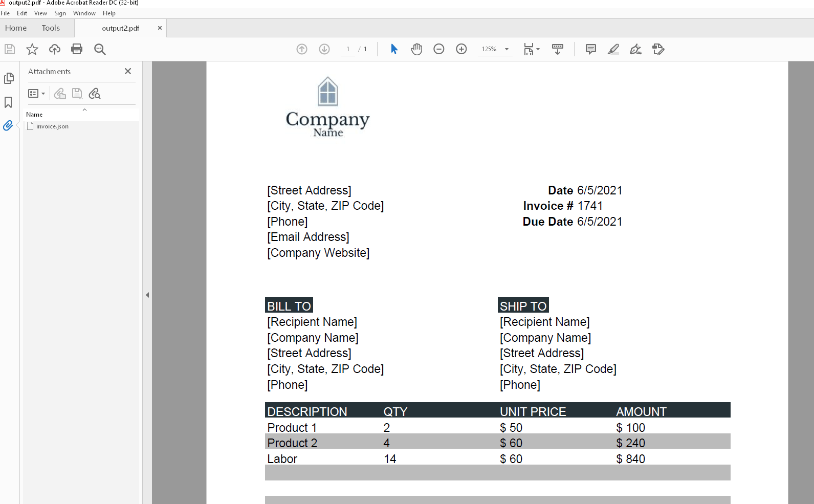Zoom in with the plus icon

point(461,49)
